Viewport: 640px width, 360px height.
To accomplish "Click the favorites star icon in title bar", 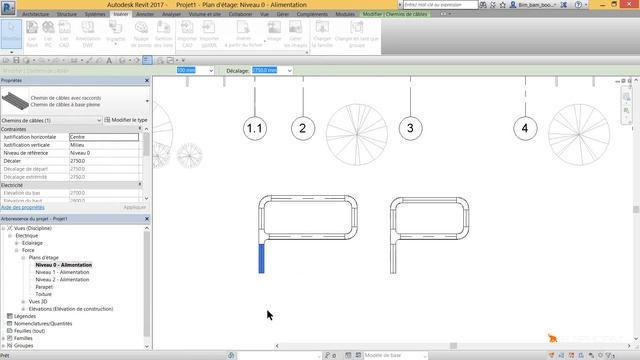I will tap(503, 5).
